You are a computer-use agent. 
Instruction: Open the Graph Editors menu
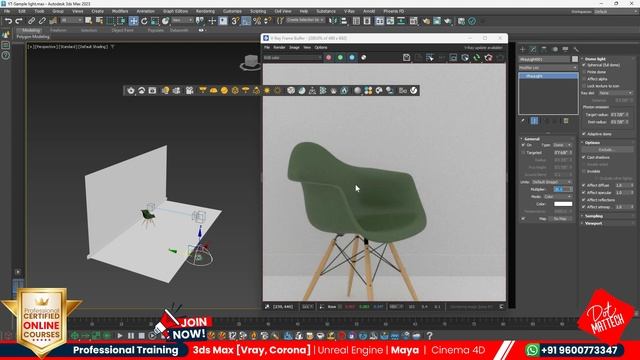coord(175,11)
